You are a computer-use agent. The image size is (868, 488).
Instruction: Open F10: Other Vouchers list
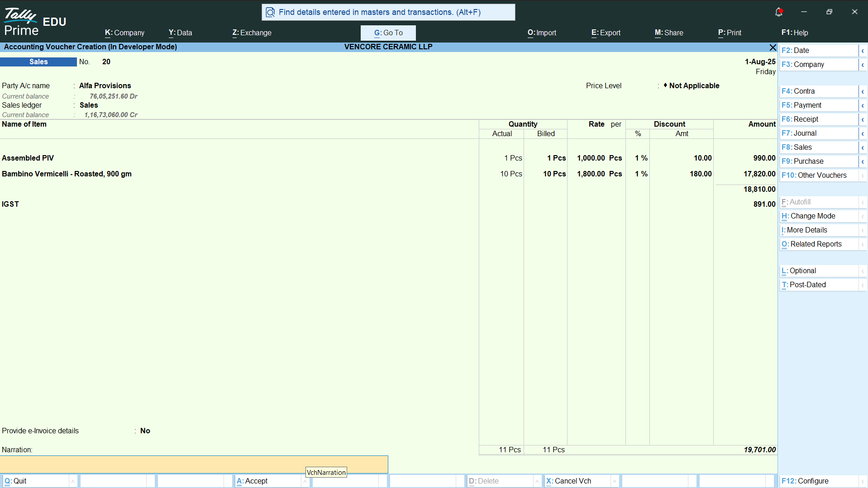[x=819, y=175]
